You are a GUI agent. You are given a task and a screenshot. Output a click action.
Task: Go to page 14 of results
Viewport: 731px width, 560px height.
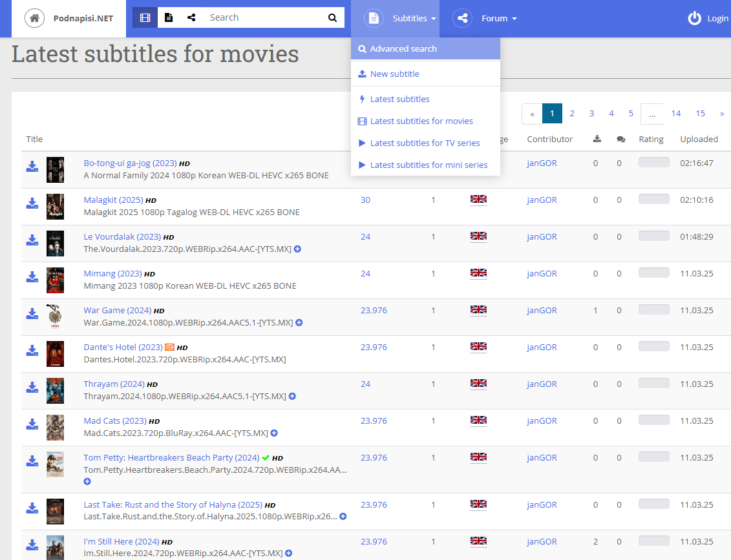pos(675,114)
